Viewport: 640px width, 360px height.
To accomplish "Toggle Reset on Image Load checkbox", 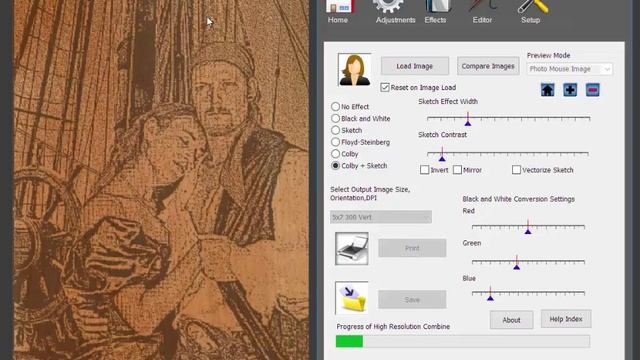I will 384,87.
